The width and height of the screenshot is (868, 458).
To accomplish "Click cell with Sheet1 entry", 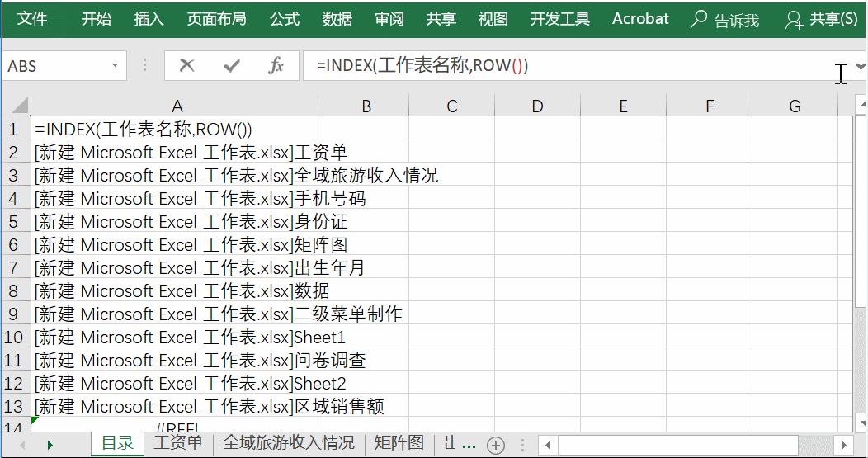I will pyautogui.click(x=177, y=338).
